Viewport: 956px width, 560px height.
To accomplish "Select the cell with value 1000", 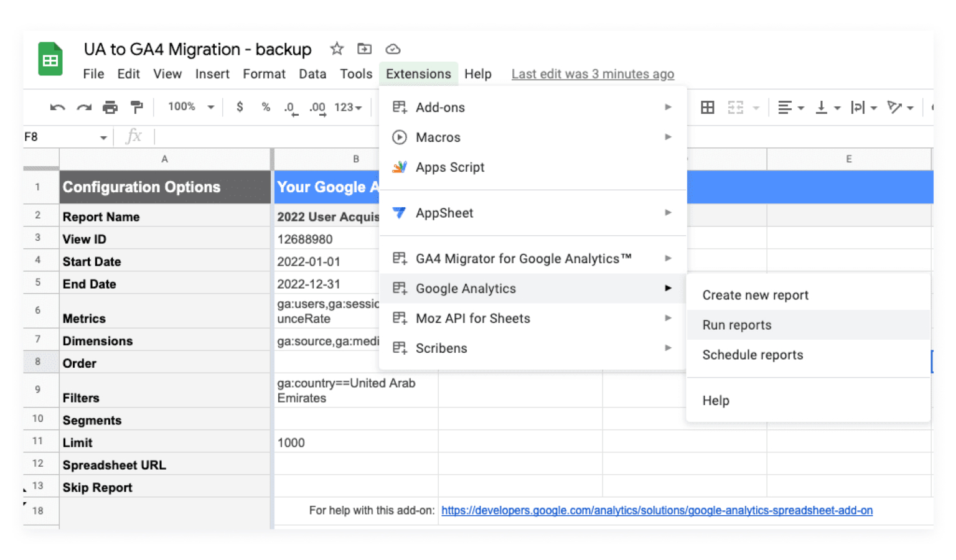I will 356,442.
